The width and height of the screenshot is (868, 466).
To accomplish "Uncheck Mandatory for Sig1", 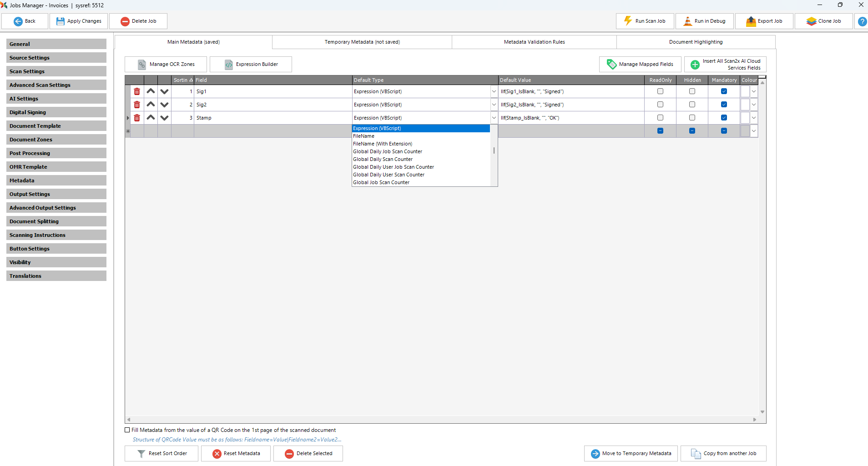I will click(724, 91).
